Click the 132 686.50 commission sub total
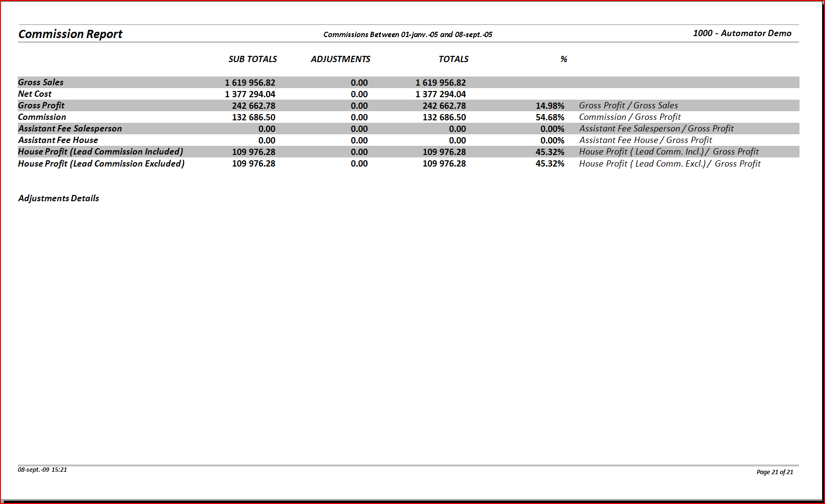This screenshot has height=504, width=825. [254, 117]
